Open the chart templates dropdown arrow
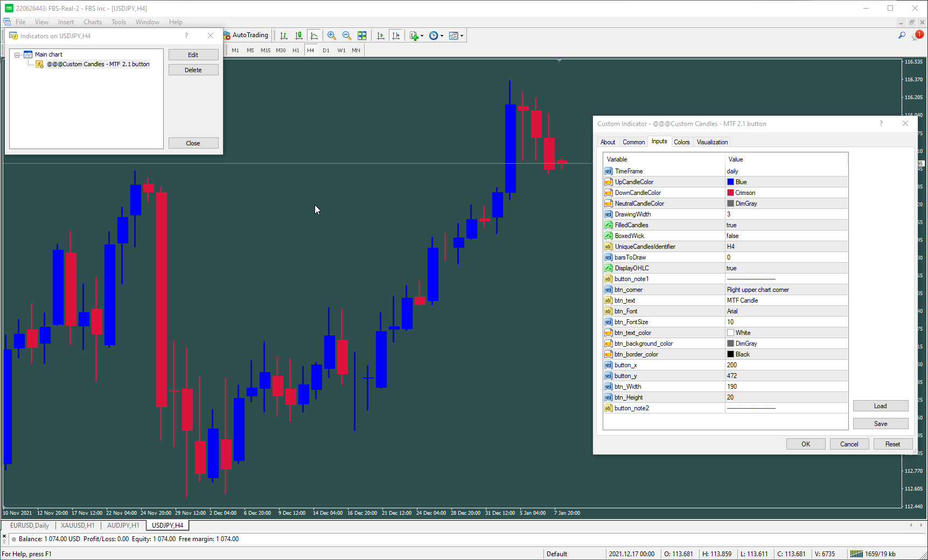 (462, 36)
